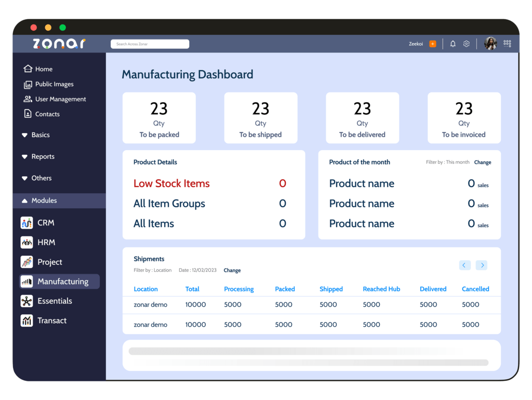
Task: Click the To be packed card
Action: pyautogui.click(x=159, y=118)
